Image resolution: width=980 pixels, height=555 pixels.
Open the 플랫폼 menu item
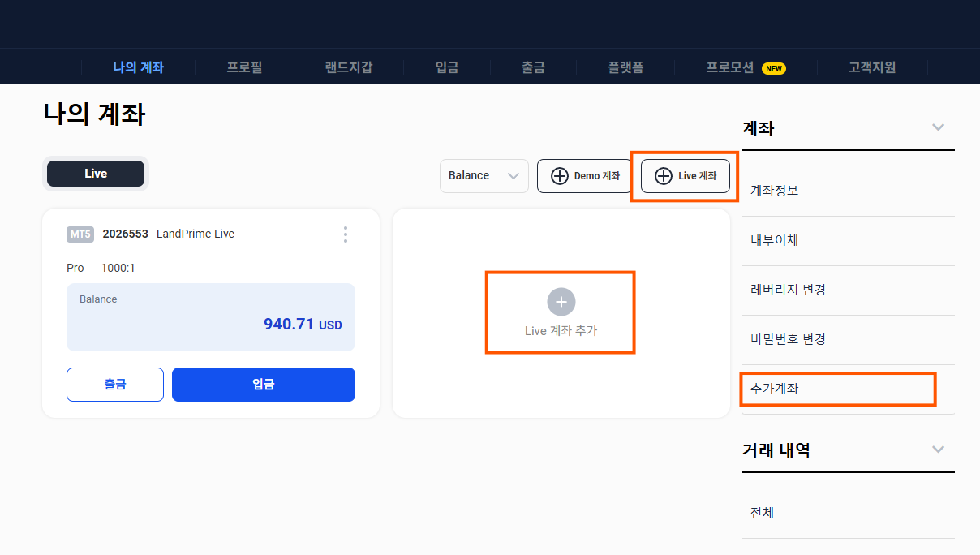click(x=625, y=67)
